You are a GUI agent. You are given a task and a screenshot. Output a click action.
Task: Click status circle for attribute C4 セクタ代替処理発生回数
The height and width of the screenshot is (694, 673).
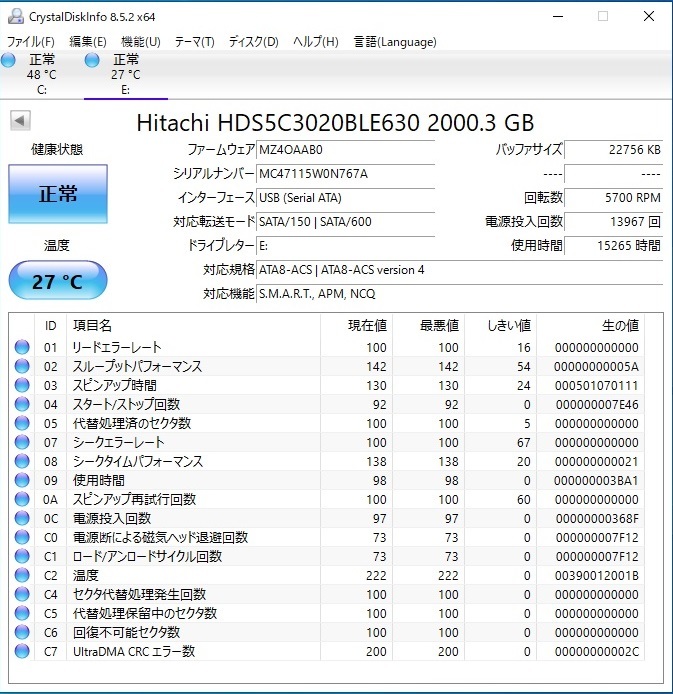pyautogui.click(x=22, y=594)
